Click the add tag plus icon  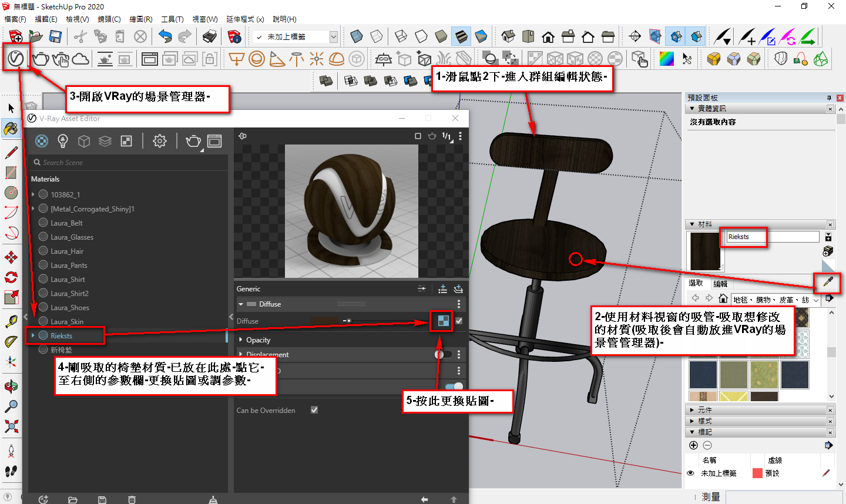pyautogui.click(x=693, y=445)
